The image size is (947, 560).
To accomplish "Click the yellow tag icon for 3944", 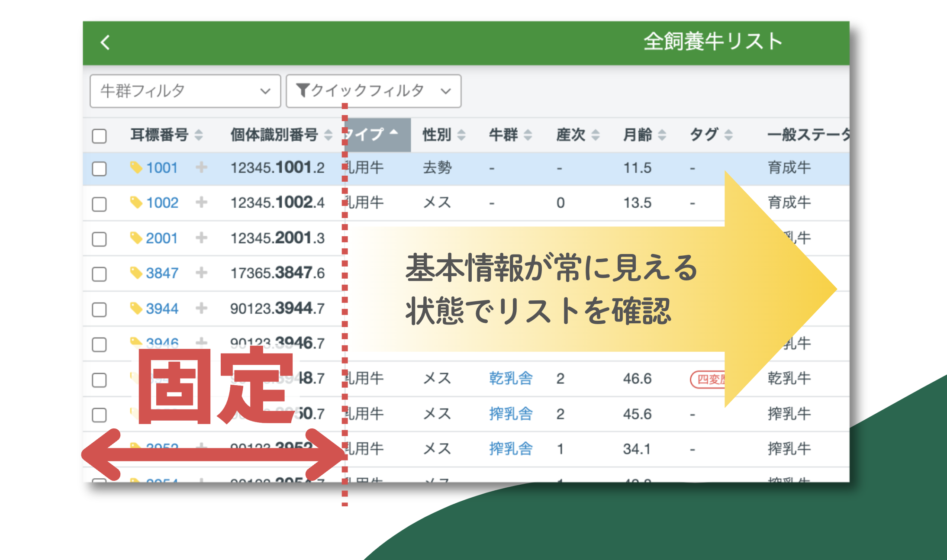I will (136, 308).
